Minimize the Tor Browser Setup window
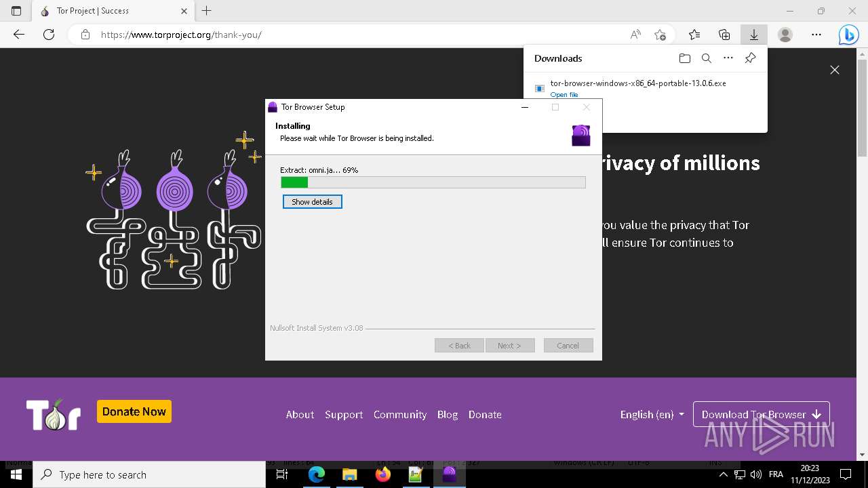Image resolution: width=868 pixels, height=488 pixels. (525, 107)
